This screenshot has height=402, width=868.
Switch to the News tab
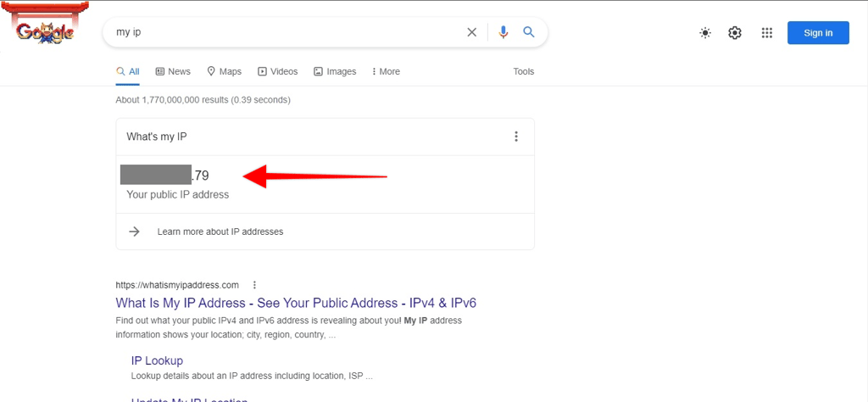(173, 71)
